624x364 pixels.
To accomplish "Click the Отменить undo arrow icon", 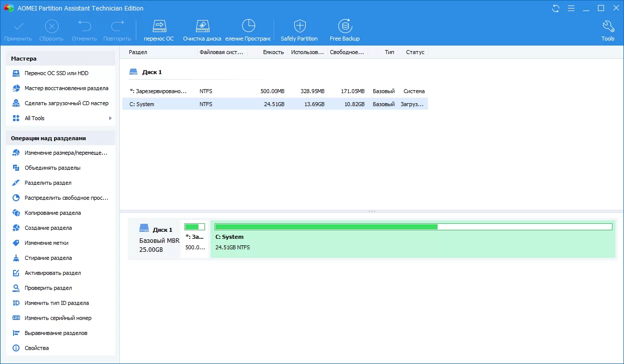I will pos(85,26).
